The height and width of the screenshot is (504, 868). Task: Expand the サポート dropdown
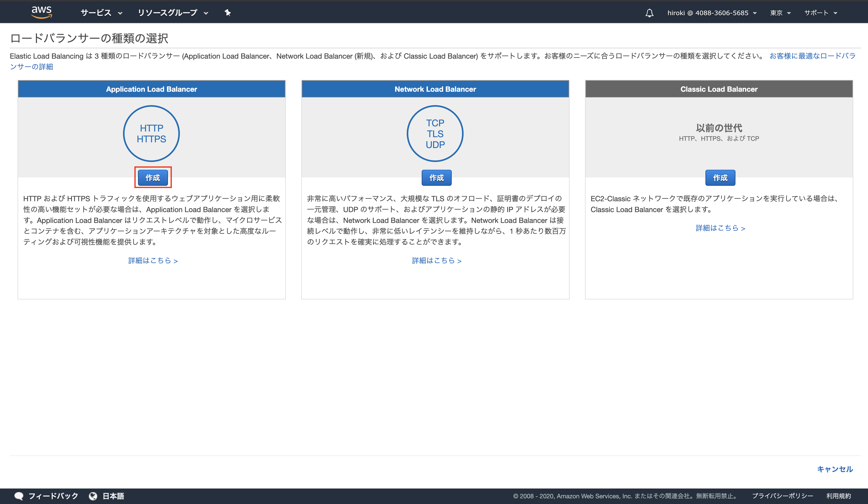coord(821,13)
